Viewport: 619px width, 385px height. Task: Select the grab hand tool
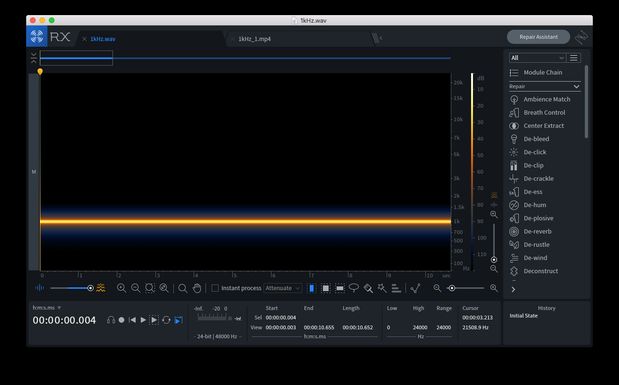[x=197, y=288]
